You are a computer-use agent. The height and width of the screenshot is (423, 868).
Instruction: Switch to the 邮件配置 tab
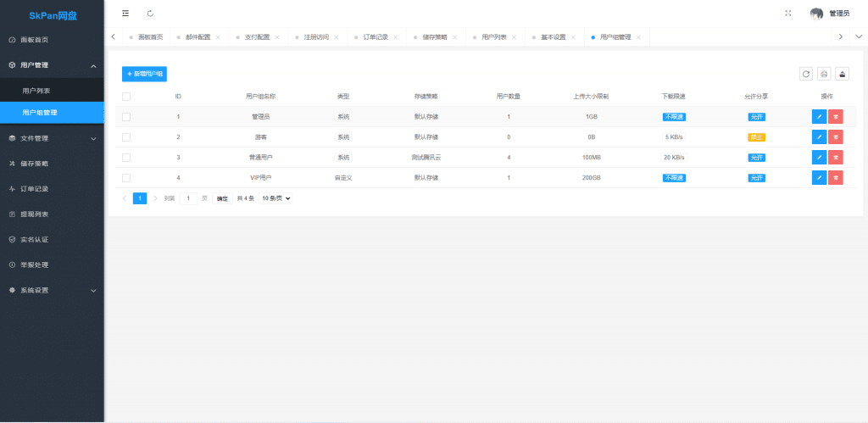pyautogui.click(x=198, y=37)
